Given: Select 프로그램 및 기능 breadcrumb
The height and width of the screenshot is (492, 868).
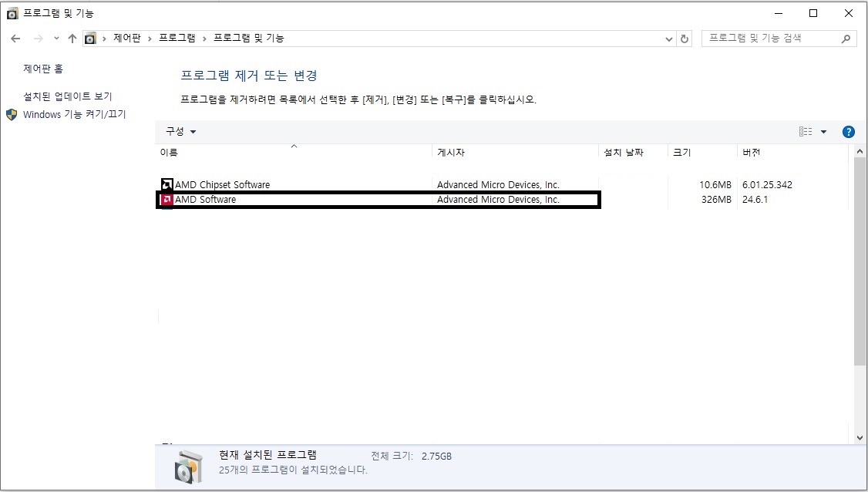Looking at the screenshot, I should (248, 38).
